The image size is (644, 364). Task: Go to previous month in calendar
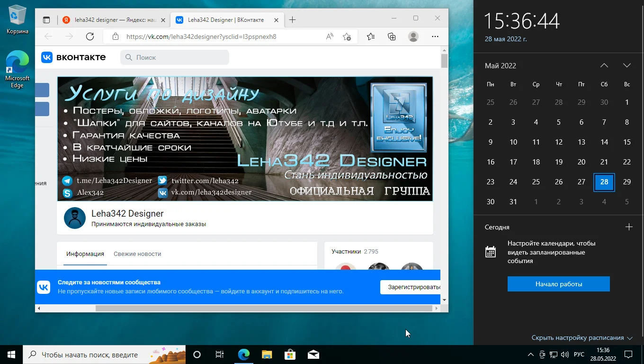coord(604,65)
